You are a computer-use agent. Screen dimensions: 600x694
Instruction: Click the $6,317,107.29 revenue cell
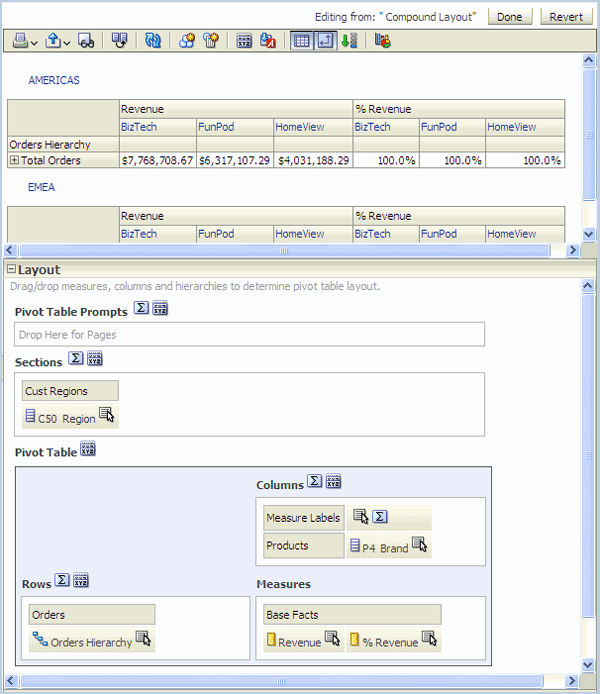(235, 160)
